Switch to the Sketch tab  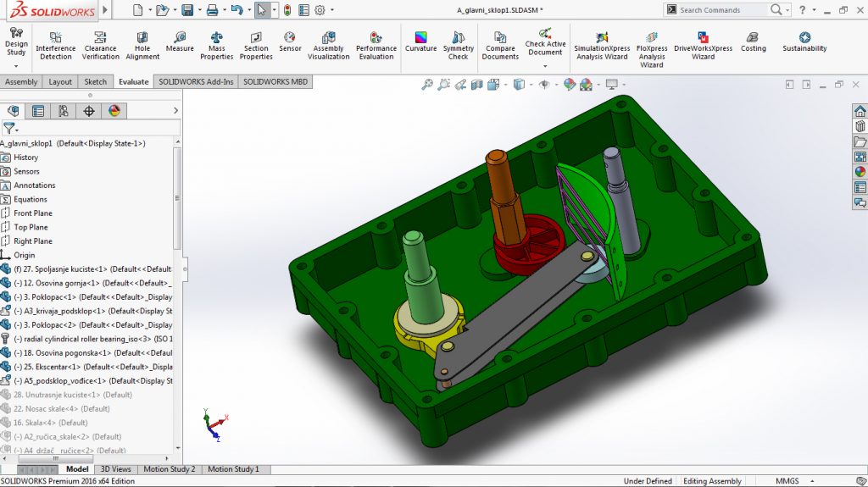[x=95, y=82]
